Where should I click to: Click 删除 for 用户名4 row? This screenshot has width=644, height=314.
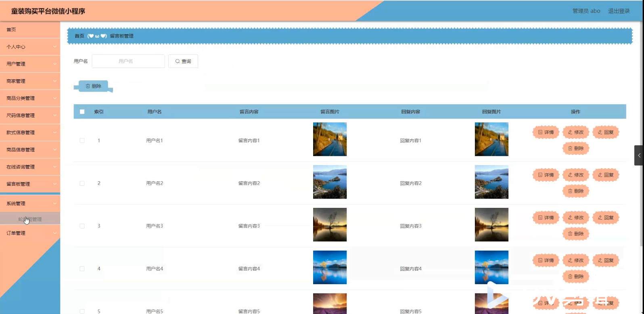pos(576,277)
